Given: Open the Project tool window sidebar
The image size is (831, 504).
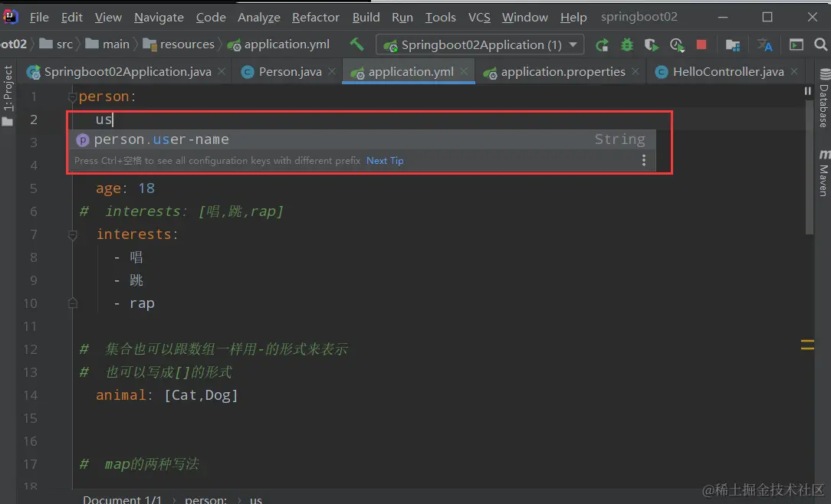Looking at the screenshot, I should coord(8,95).
